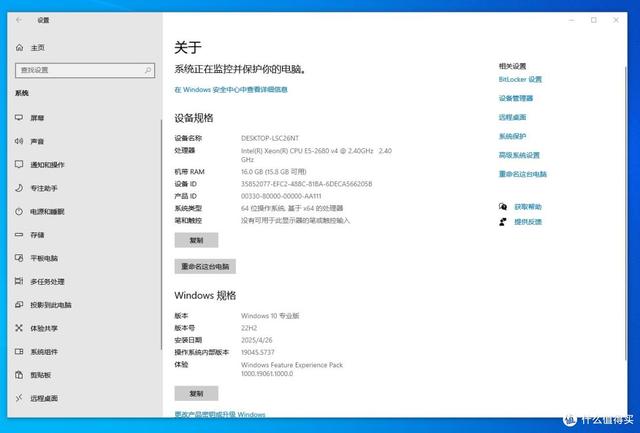The image size is (640, 433).
Task: Click the product ID 00330-80000-00000-AA111
Action: point(281,196)
